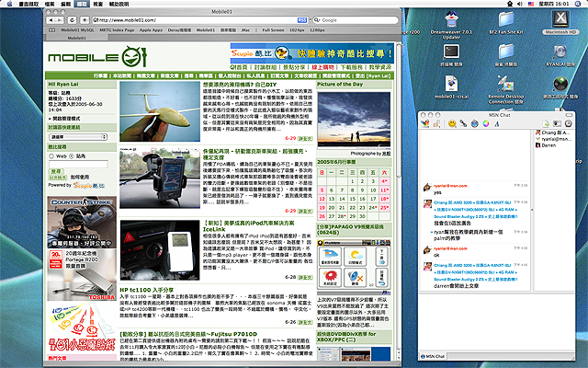Viewport: 588px width, 368px height.
Task: Click the send file icon with green arrow
Action: [x=546, y=123]
